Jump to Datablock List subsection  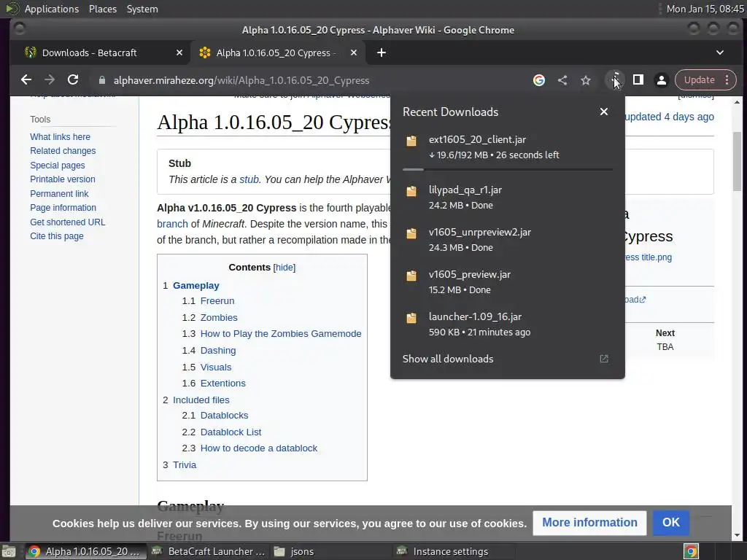(x=231, y=432)
